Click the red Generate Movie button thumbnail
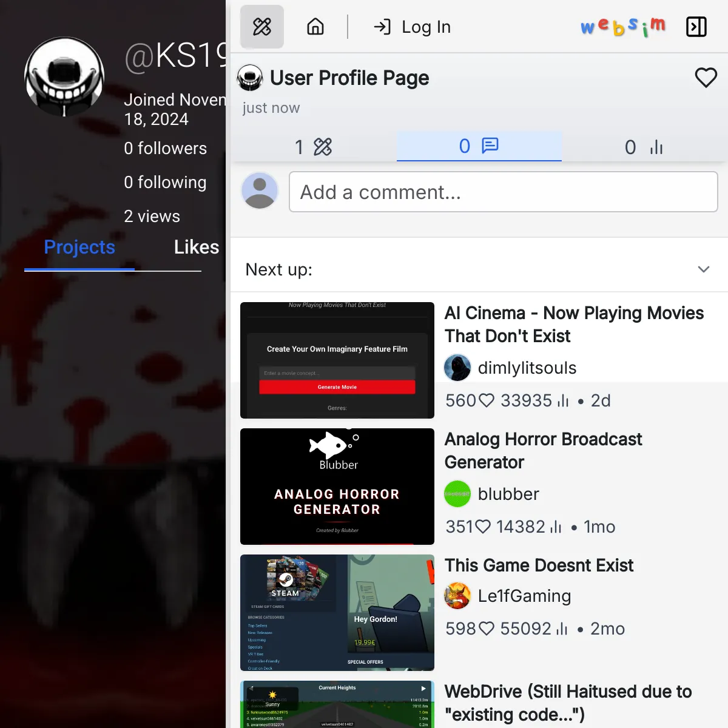This screenshot has height=728, width=728. pyautogui.click(x=337, y=386)
